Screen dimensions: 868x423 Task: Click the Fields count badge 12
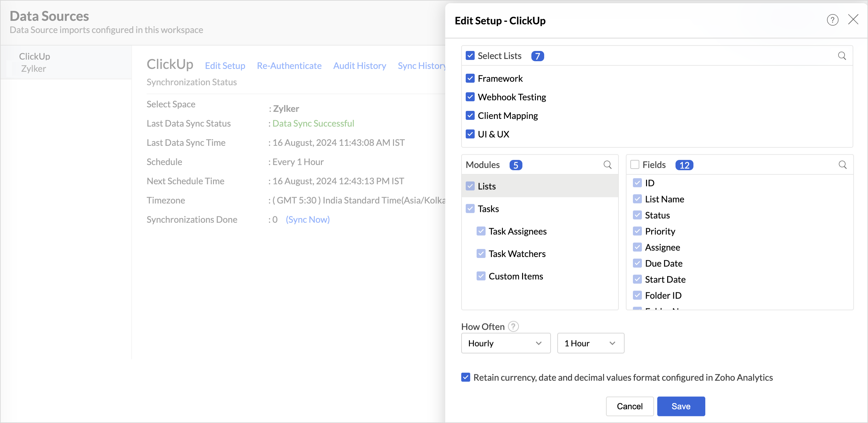(684, 165)
